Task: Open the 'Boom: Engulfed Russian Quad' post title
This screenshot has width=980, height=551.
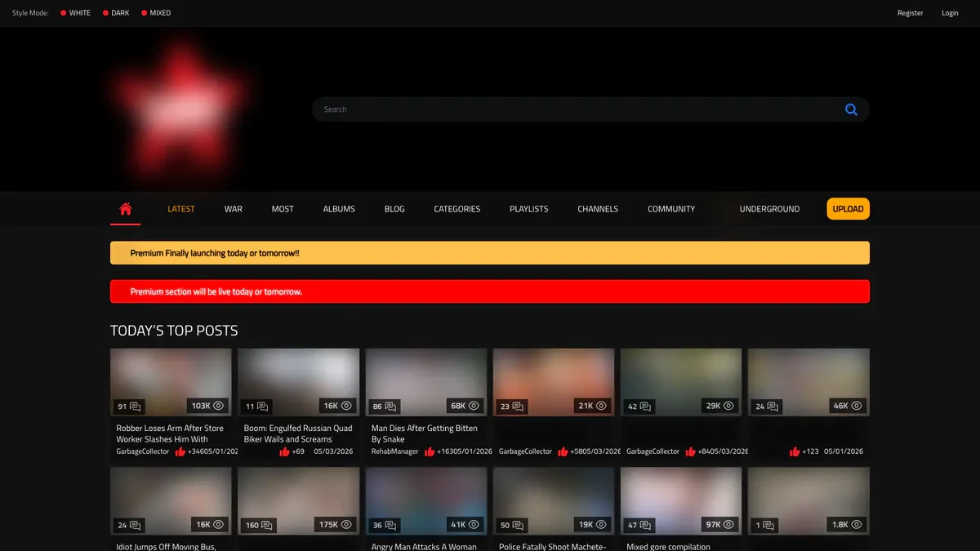Action: 298,433
